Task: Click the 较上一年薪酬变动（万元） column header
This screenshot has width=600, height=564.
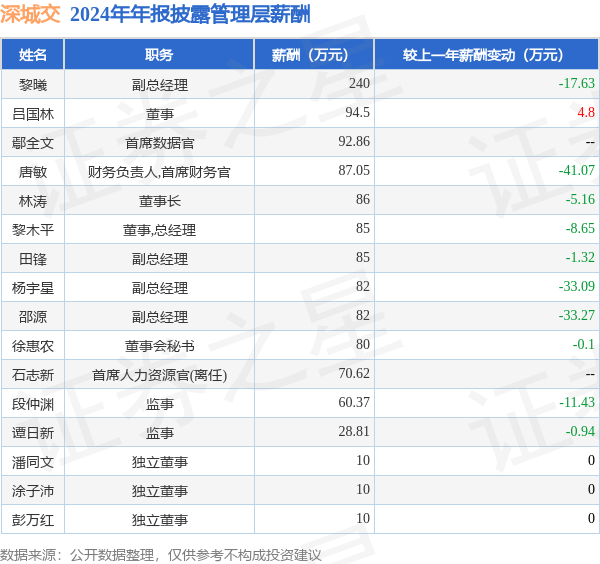Action: [x=486, y=55]
